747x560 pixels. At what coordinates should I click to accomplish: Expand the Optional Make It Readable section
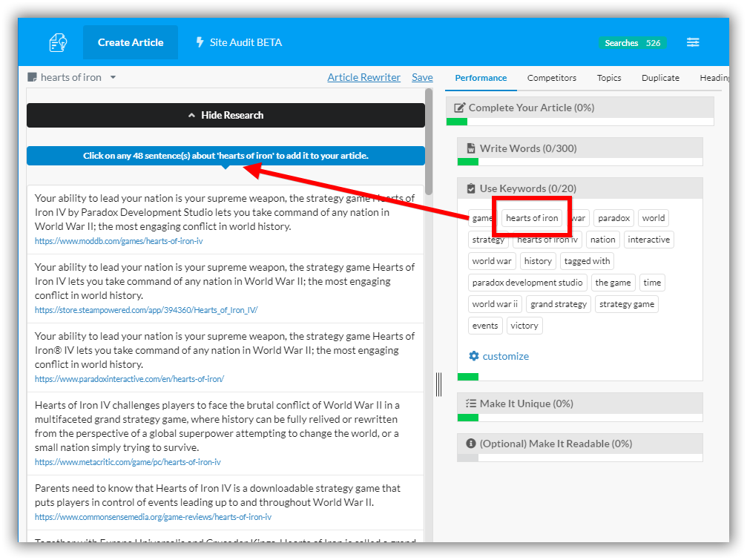(x=580, y=444)
